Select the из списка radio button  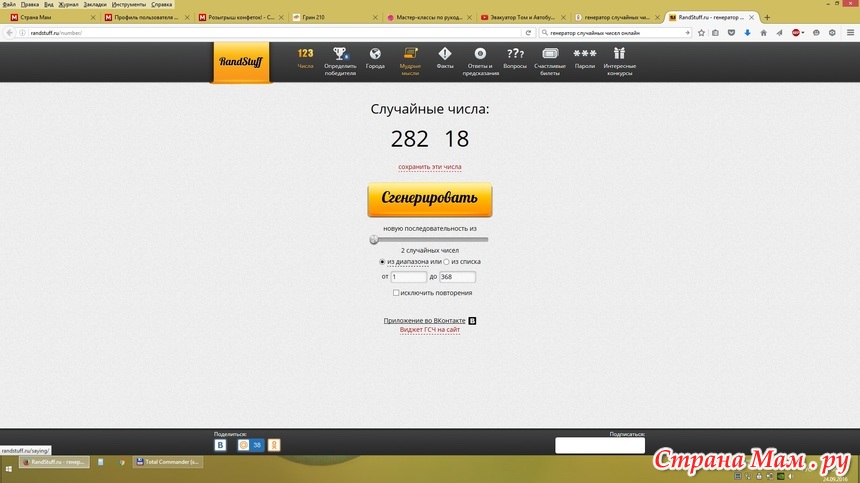click(446, 262)
